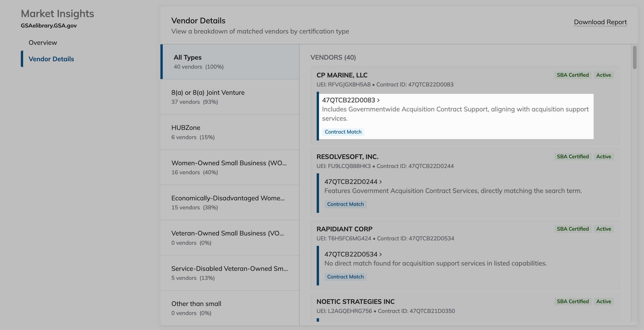Select the Other than small filter
This screenshot has width=644, height=330.
(x=230, y=308)
